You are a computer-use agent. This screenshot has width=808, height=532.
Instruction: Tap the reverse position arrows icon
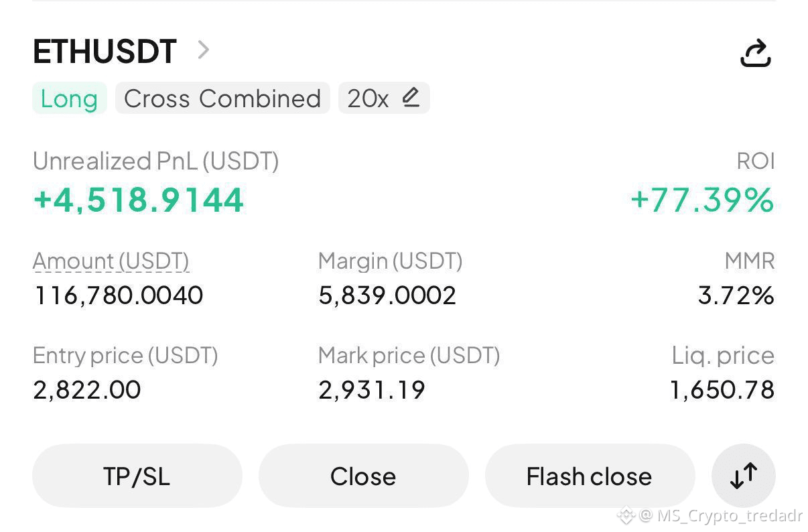pos(743,476)
